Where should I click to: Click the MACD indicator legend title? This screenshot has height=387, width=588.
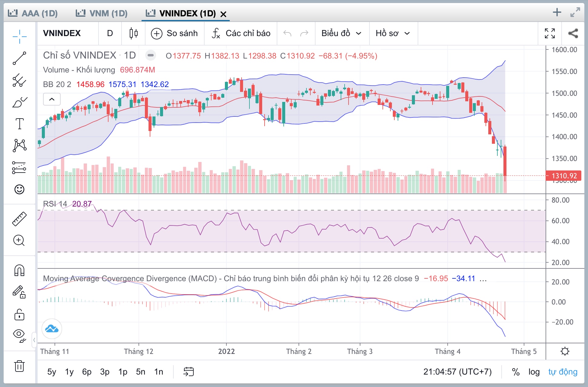[231, 278]
